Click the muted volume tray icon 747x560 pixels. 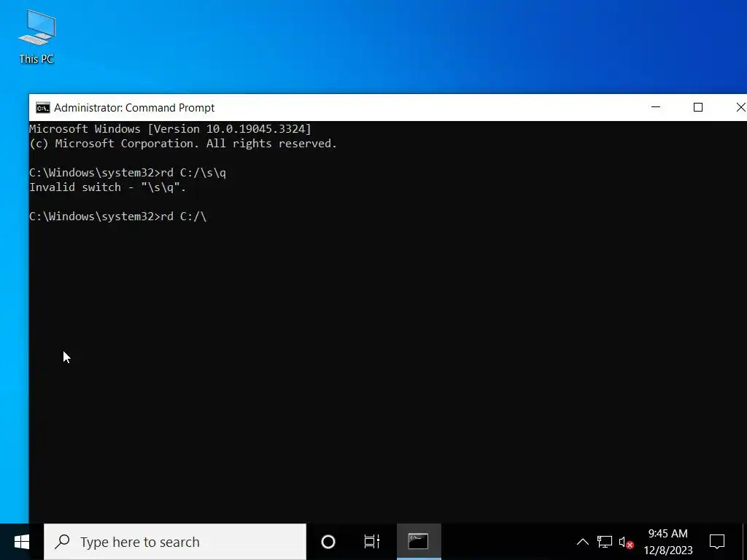[x=626, y=542]
